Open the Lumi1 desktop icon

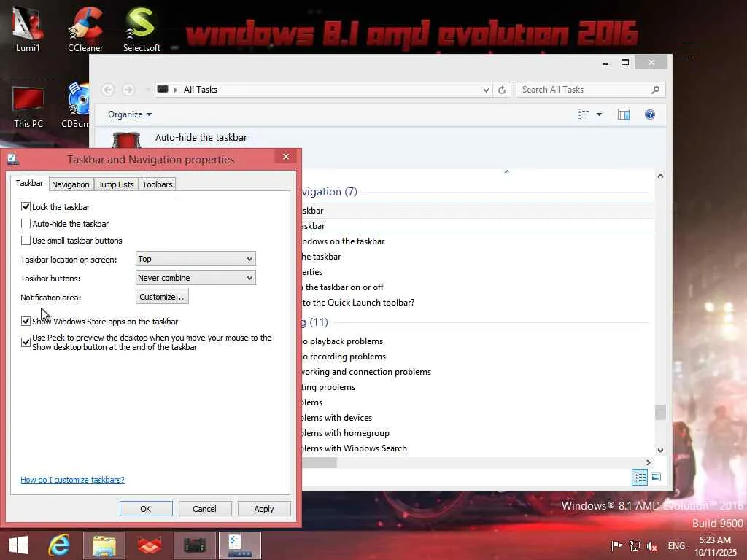(28, 28)
